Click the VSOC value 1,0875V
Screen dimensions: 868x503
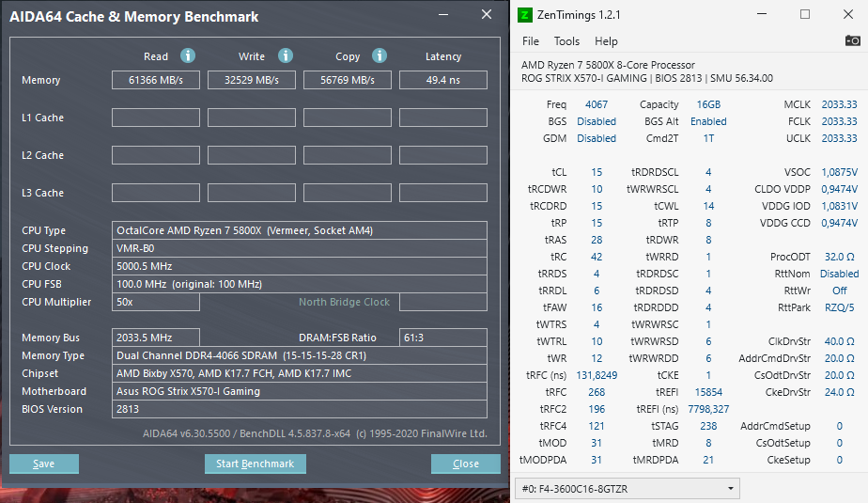(x=839, y=172)
